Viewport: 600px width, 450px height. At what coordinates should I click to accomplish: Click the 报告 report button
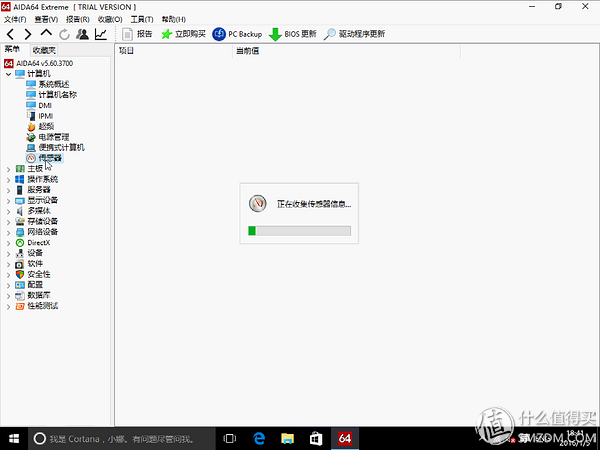click(137, 34)
